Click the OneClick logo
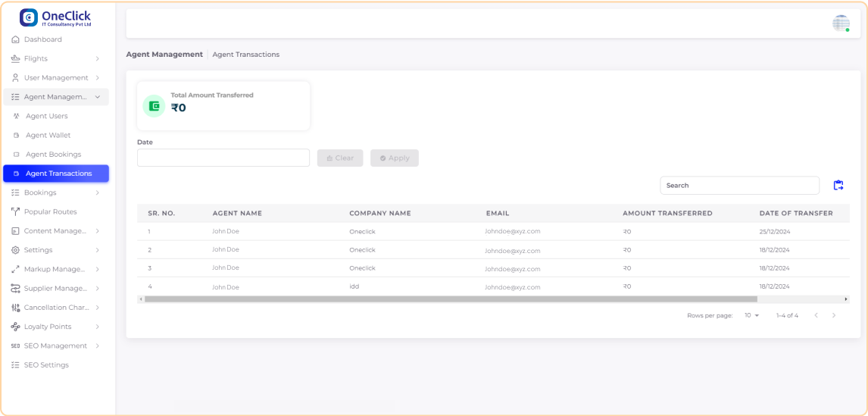868x416 pixels. coord(55,17)
